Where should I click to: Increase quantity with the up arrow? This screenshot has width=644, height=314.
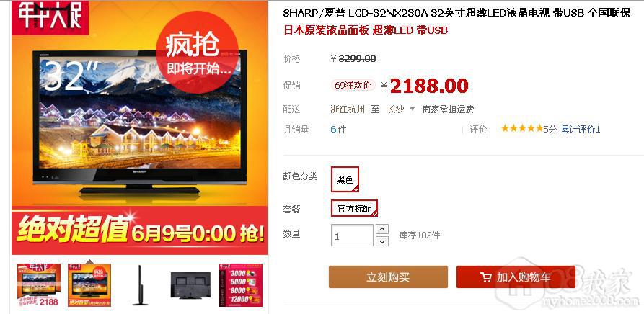click(x=382, y=229)
